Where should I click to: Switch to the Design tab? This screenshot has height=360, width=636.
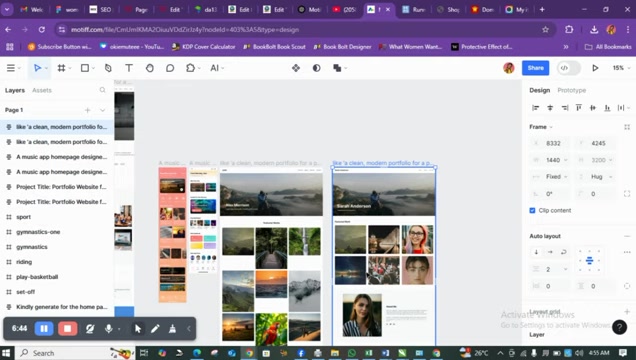click(x=539, y=90)
